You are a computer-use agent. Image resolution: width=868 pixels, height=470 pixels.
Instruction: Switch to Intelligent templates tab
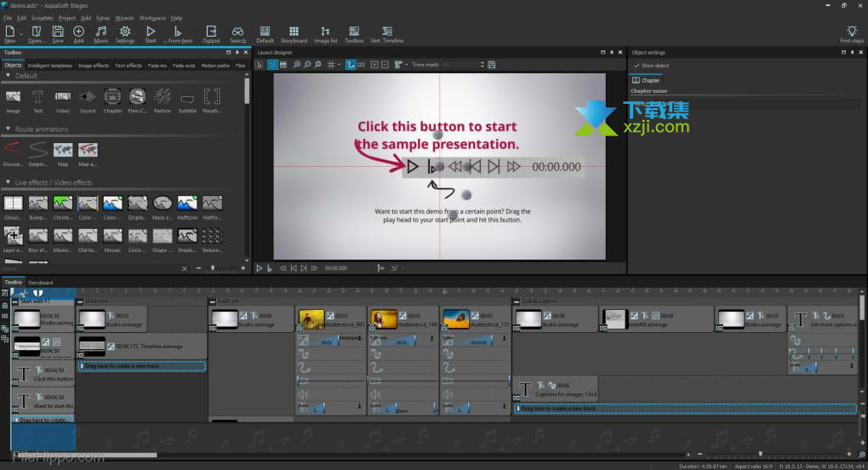tap(50, 66)
